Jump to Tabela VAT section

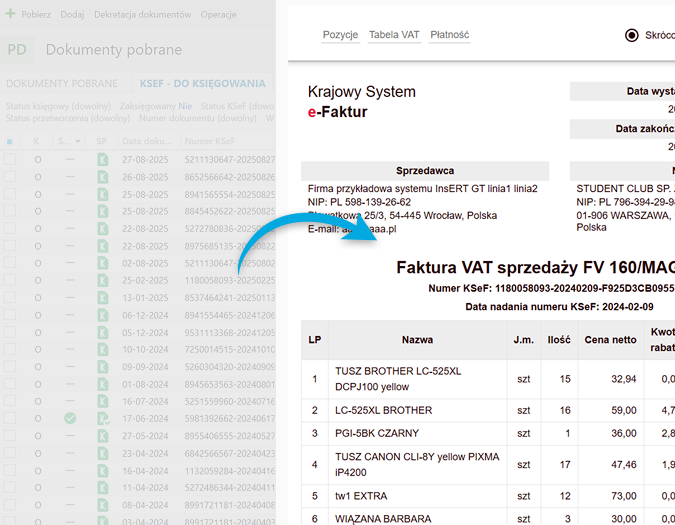click(x=394, y=35)
